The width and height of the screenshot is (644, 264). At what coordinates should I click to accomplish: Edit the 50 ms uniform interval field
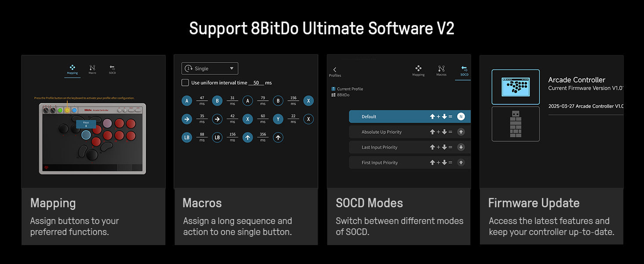(x=256, y=83)
